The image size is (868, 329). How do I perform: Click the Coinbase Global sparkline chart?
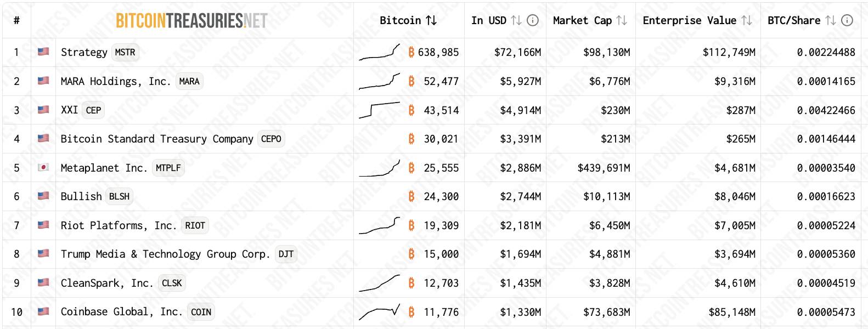pyautogui.click(x=380, y=311)
